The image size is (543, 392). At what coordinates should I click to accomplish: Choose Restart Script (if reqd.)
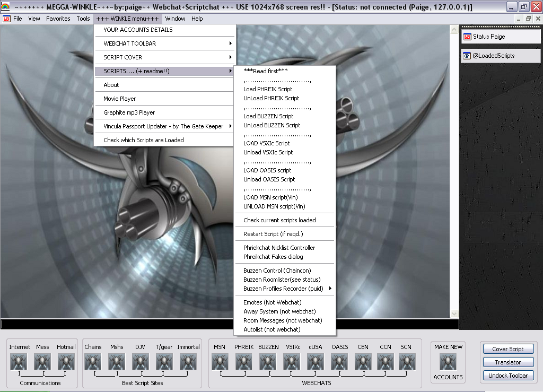tap(285, 234)
